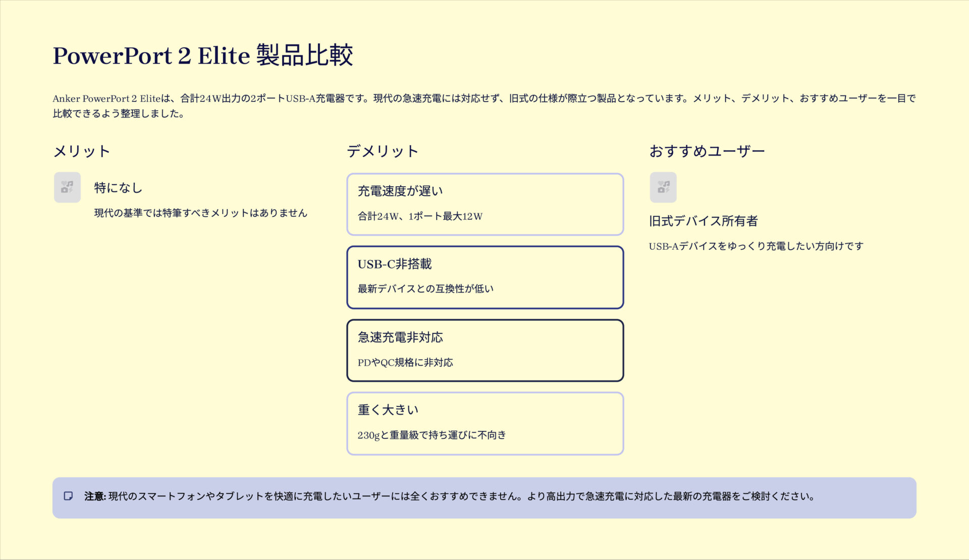The width and height of the screenshot is (969, 560).
Task: Click the USB-Aデバイスをゆっくり充電 description
Action: coord(756,246)
